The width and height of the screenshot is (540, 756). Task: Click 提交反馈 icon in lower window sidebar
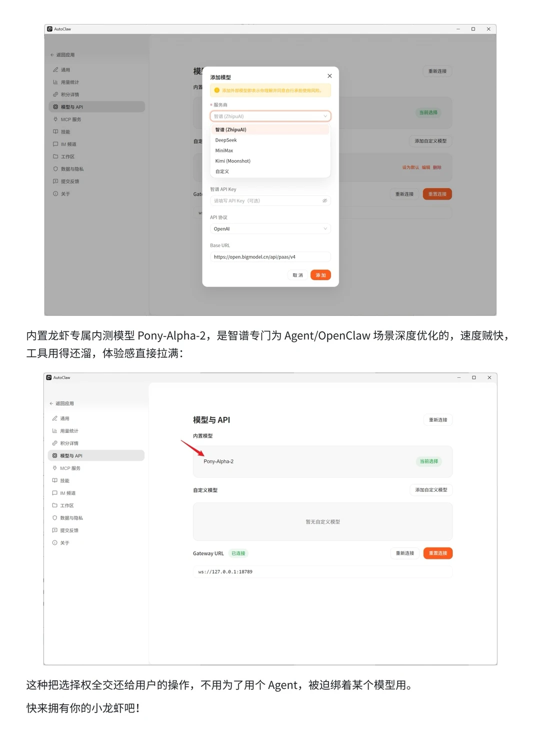point(55,530)
